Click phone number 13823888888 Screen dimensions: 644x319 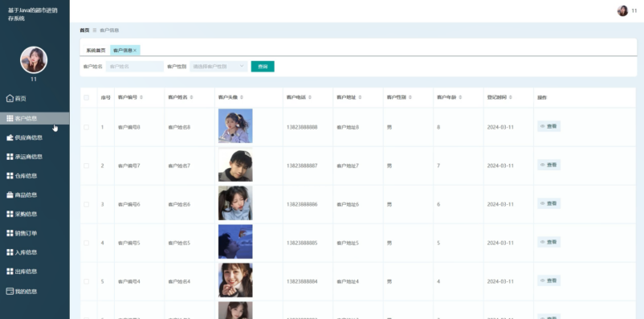point(302,127)
